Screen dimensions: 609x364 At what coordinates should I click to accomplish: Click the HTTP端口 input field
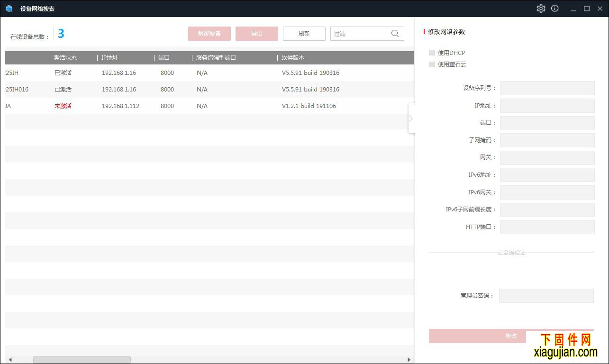pyautogui.click(x=547, y=227)
